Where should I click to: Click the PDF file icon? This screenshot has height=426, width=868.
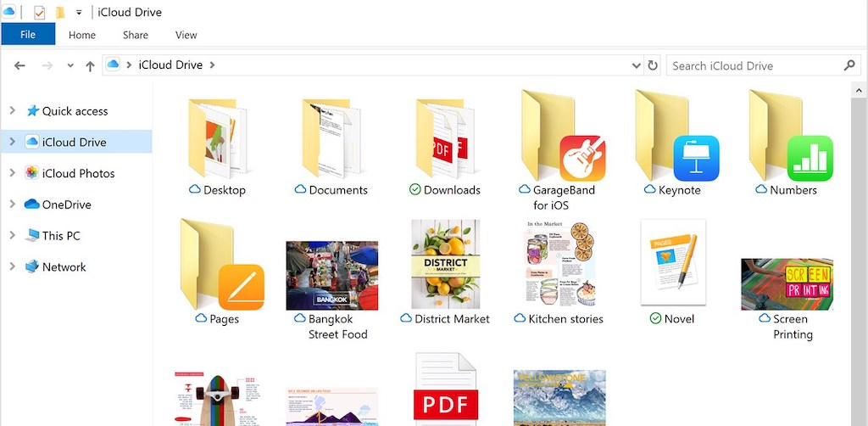tap(446, 392)
